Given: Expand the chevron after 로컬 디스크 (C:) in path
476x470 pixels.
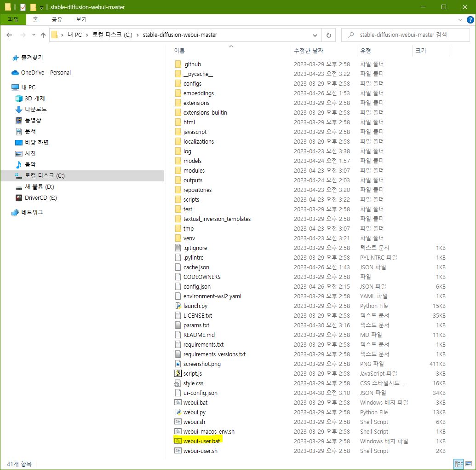Looking at the screenshot, I should pos(138,35).
